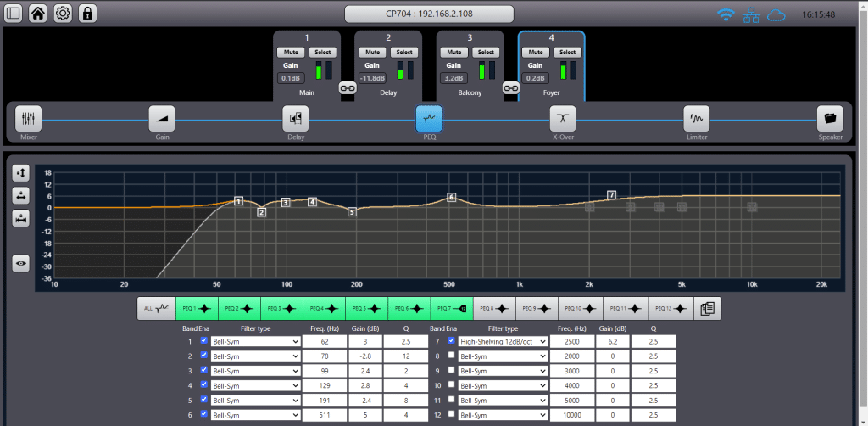
Task: Open the Gain stage icon
Action: (x=162, y=119)
